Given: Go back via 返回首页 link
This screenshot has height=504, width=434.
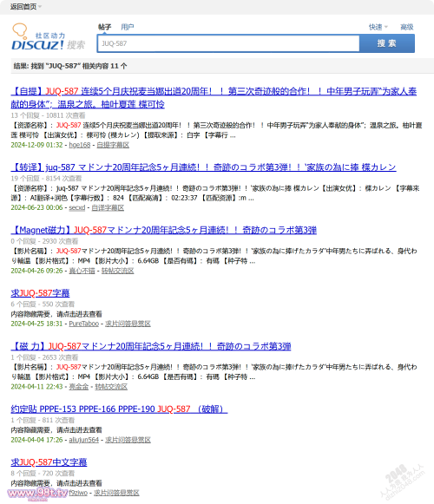Looking at the screenshot, I should tap(23, 6).
